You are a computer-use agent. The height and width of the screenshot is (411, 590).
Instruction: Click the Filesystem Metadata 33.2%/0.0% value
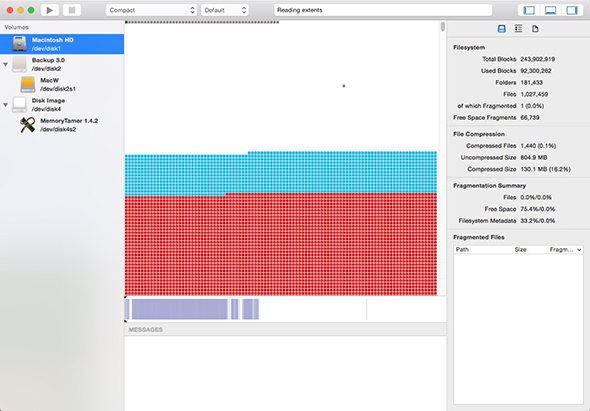click(x=538, y=221)
